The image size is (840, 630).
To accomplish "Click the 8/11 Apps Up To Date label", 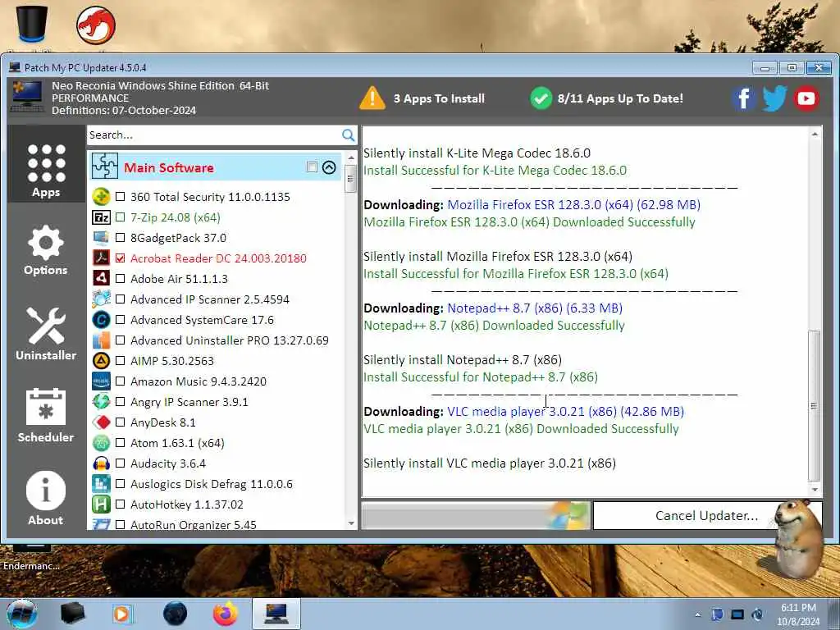I will [620, 98].
